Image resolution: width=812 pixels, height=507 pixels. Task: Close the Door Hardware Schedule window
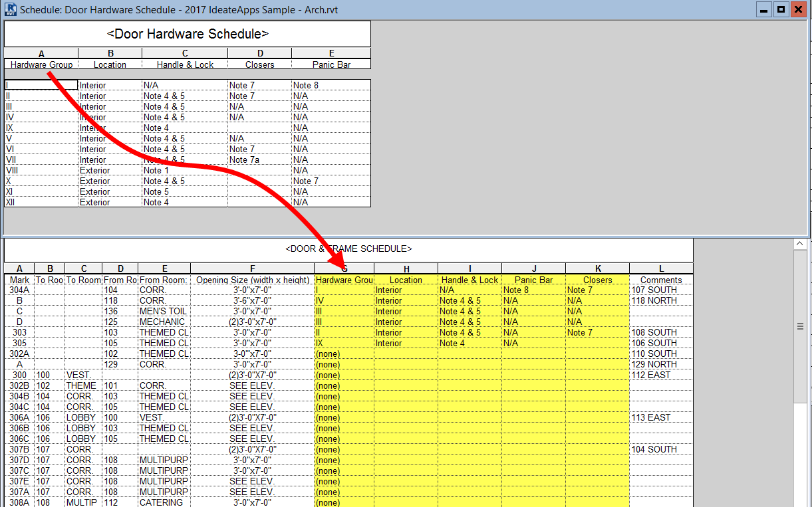click(798, 10)
